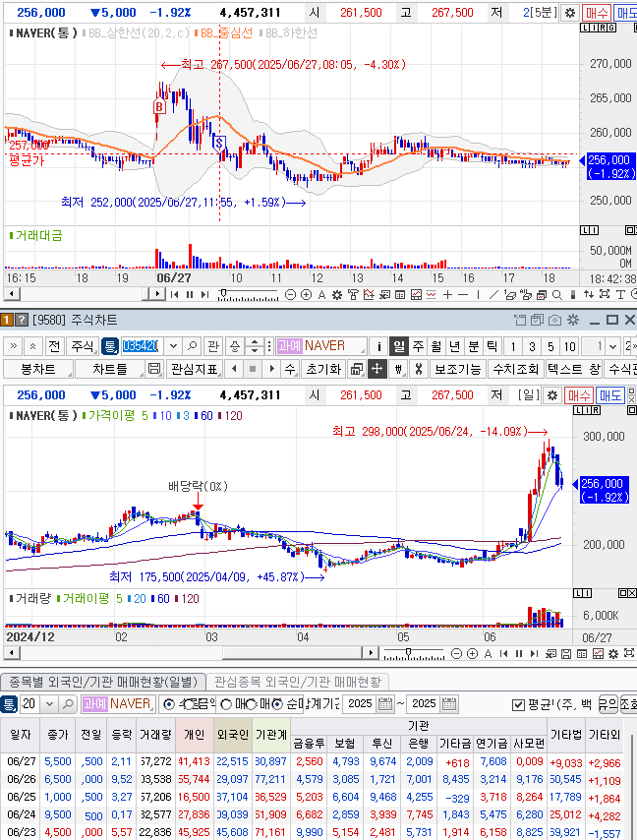Collapse the toolbar with the double-chevron up button
Screen dimensions: 637x840
(x=32, y=346)
